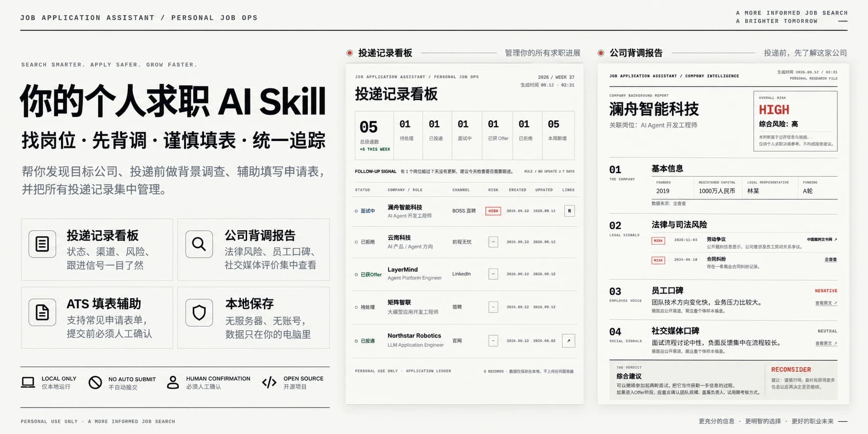Click the prohibition icon beside NO AUTO SUBMIT

point(95,382)
